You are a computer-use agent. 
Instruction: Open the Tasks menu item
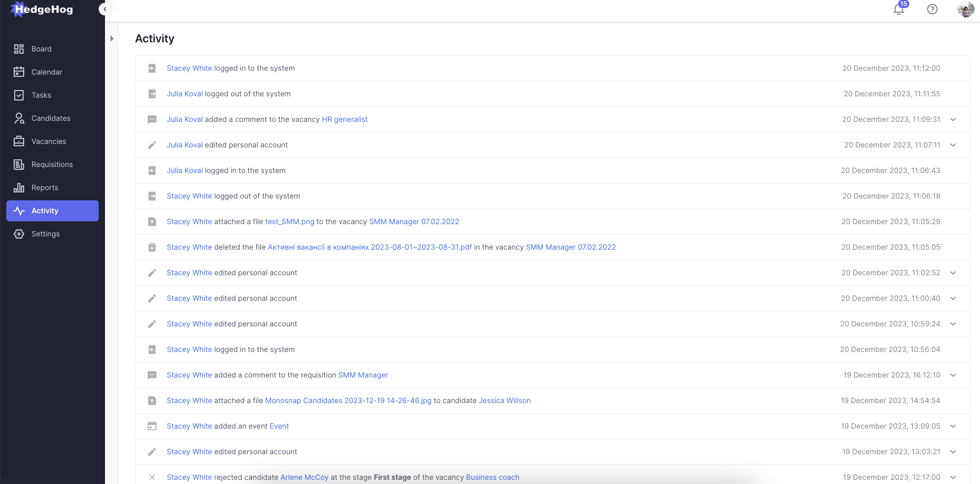coord(41,95)
